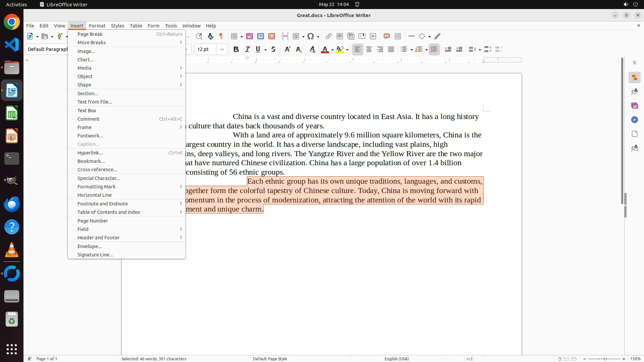Click the strikethrough icon
The width and height of the screenshot is (644, 362).
click(273, 49)
